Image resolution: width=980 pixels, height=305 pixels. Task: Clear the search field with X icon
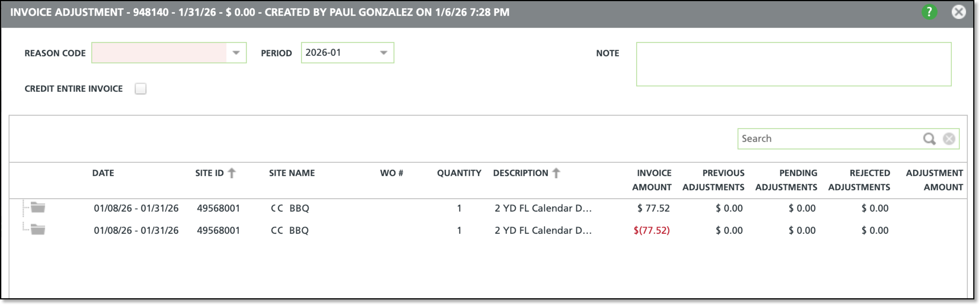949,139
